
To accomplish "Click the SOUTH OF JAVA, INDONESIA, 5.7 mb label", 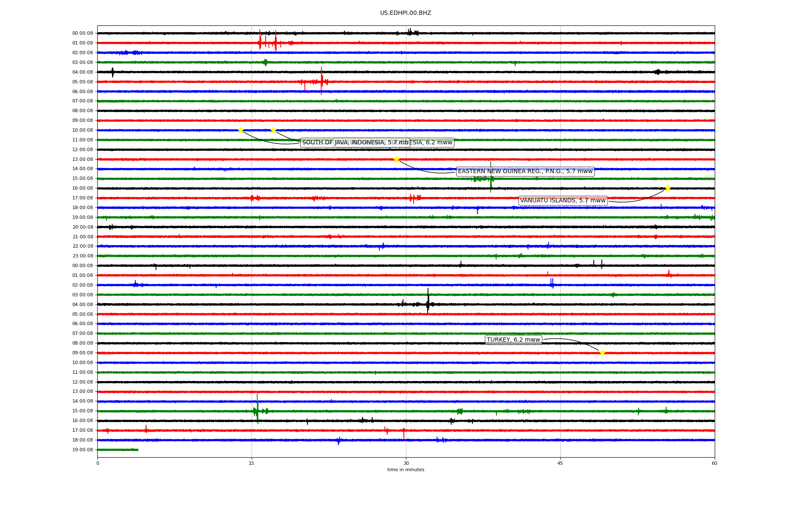I will [x=355, y=143].
